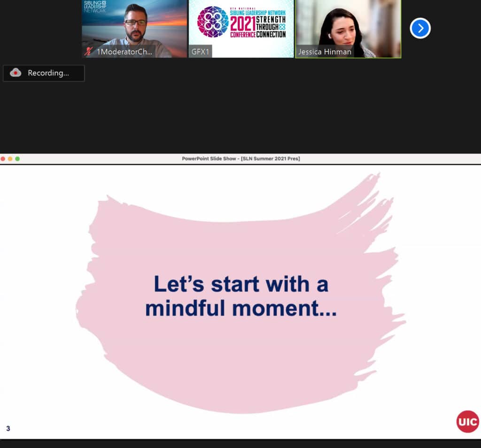Expand 1ModeratorCh's truncated name label
Viewport: 481px width, 448px height.
[124, 52]
